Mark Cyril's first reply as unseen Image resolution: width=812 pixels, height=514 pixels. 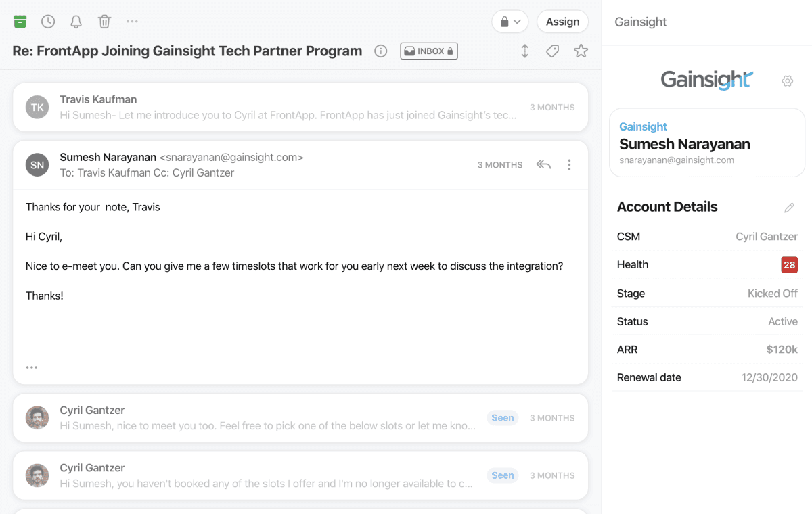click(x=502, y=417)
